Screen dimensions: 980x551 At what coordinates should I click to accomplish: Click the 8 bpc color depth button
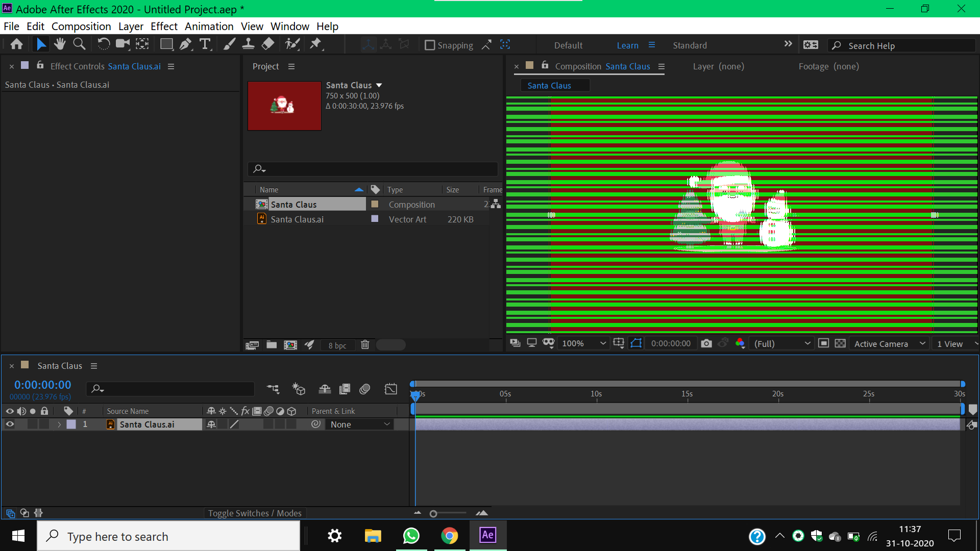click(337, 345)
